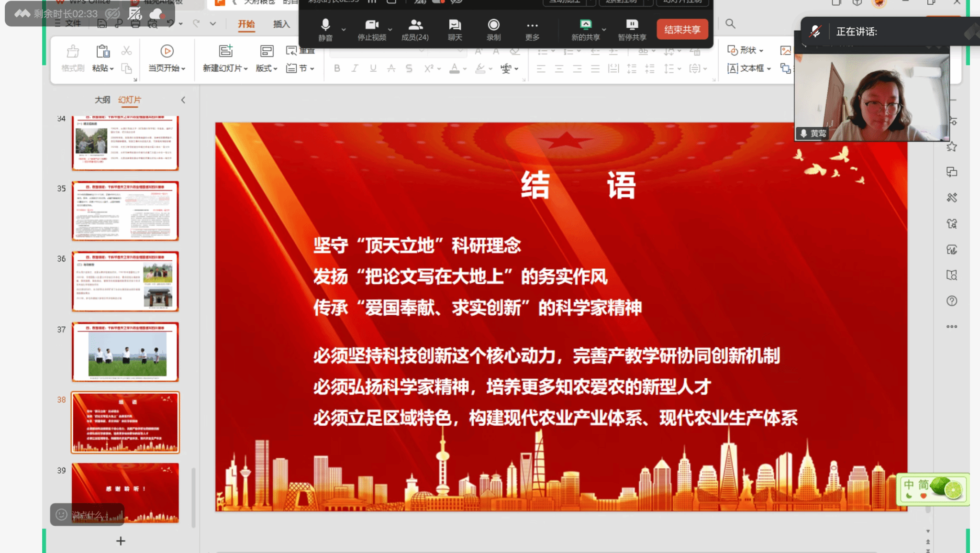The width and height of the screenshot is (980, 553).
Task: Open the 粘贴 paste dropdown
Action: point(103,68)
